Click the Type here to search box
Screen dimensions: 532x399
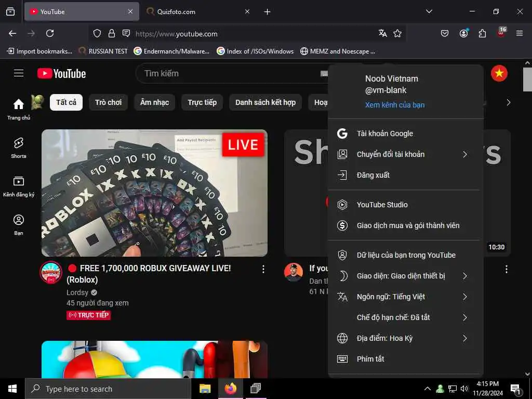[108, 389]
